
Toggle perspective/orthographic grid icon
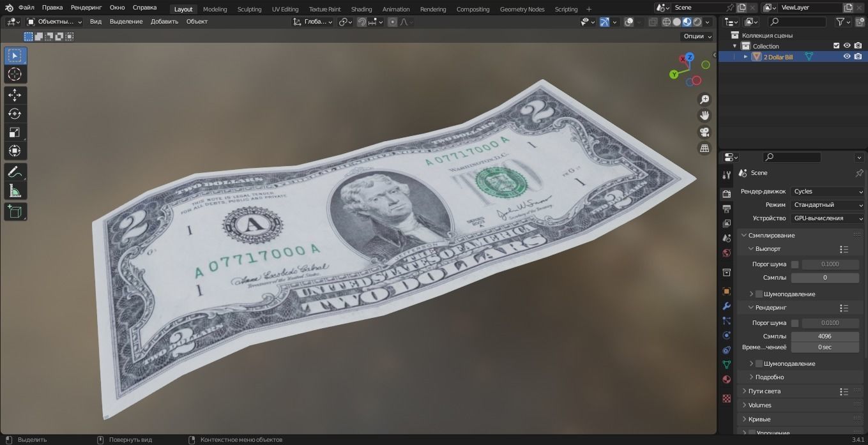(x=704, y=148)
